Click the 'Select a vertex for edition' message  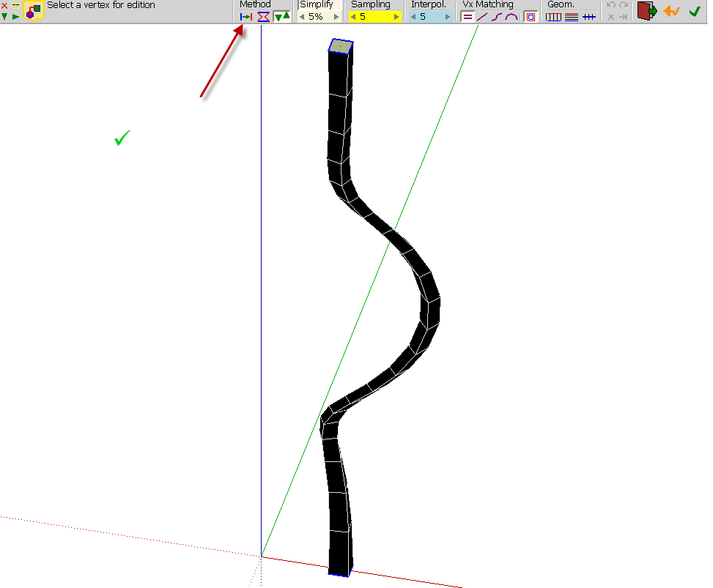(101, 5)
